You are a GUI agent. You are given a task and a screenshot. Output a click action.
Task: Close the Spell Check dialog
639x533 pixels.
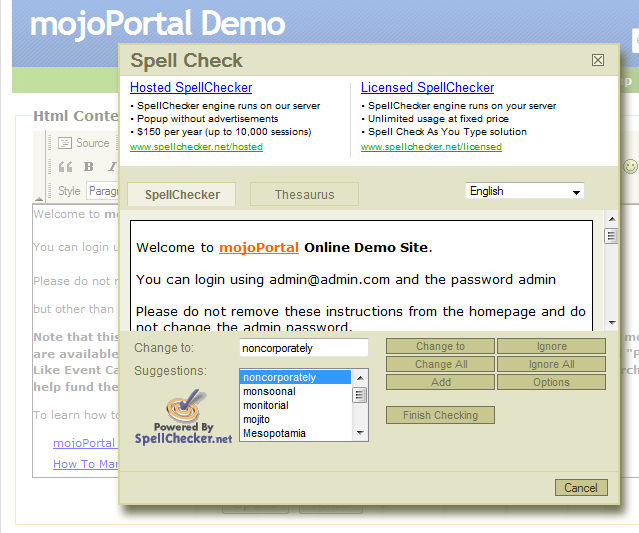pyautogui.click(x=597, y=60)
